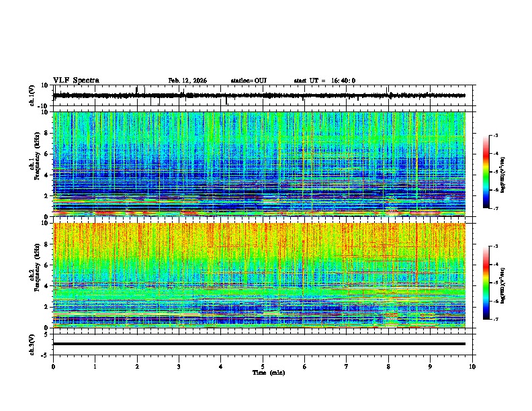Click the "10" tick on the time axis

coord(472,367)
